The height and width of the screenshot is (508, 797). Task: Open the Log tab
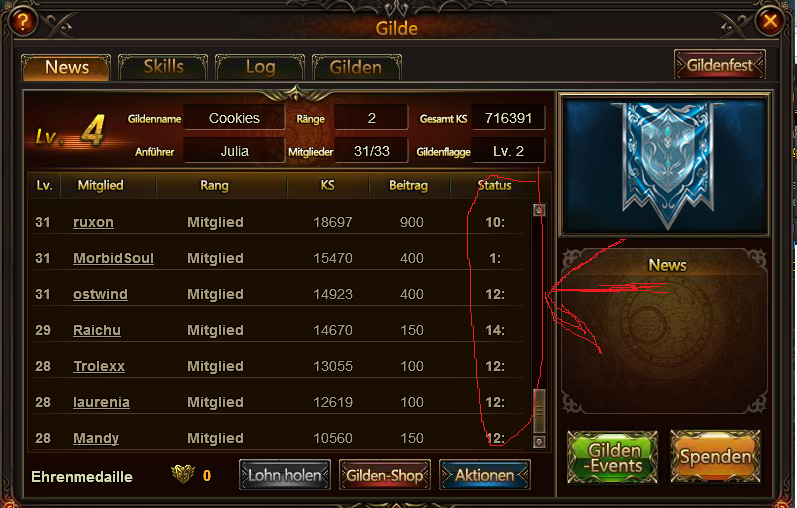tap(260, 67)
